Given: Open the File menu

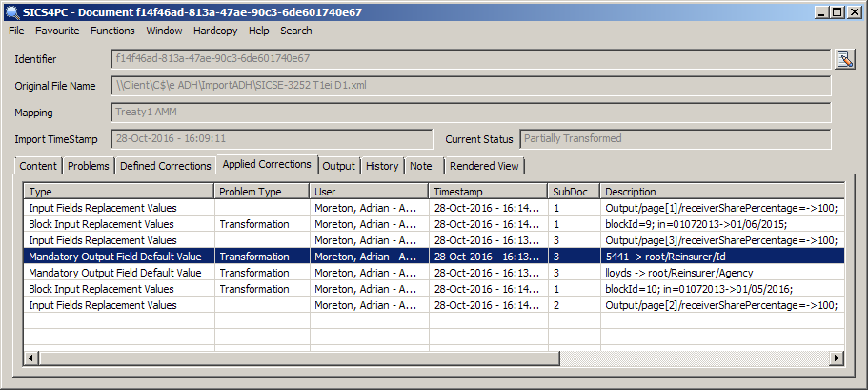Looking at the screenshot, I should tap(16, 31).
